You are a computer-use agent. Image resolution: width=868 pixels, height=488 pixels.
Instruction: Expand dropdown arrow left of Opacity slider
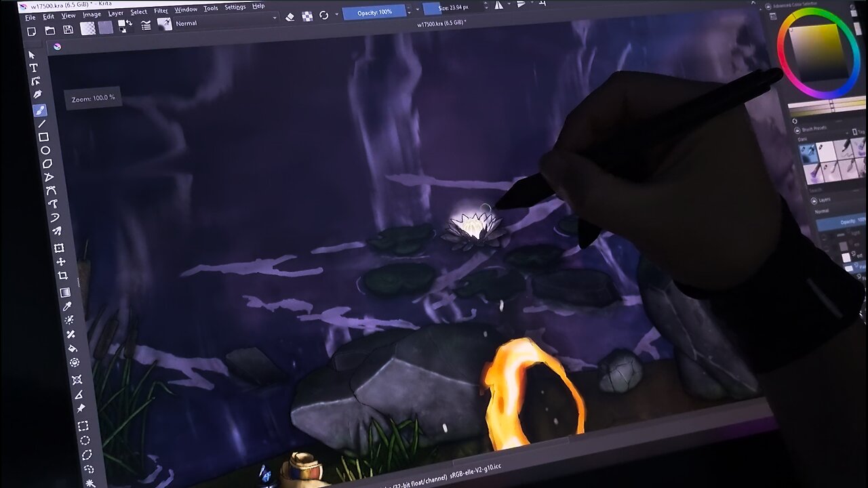(337, 14)
